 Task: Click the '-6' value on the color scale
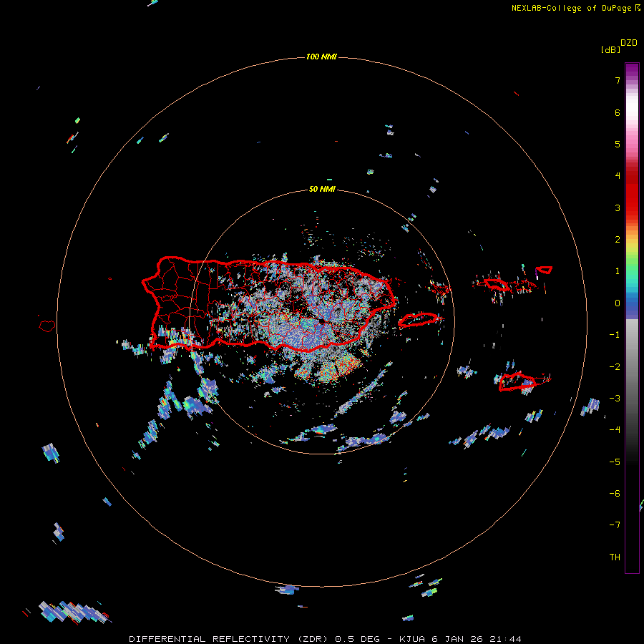click(x=615, y=494)
